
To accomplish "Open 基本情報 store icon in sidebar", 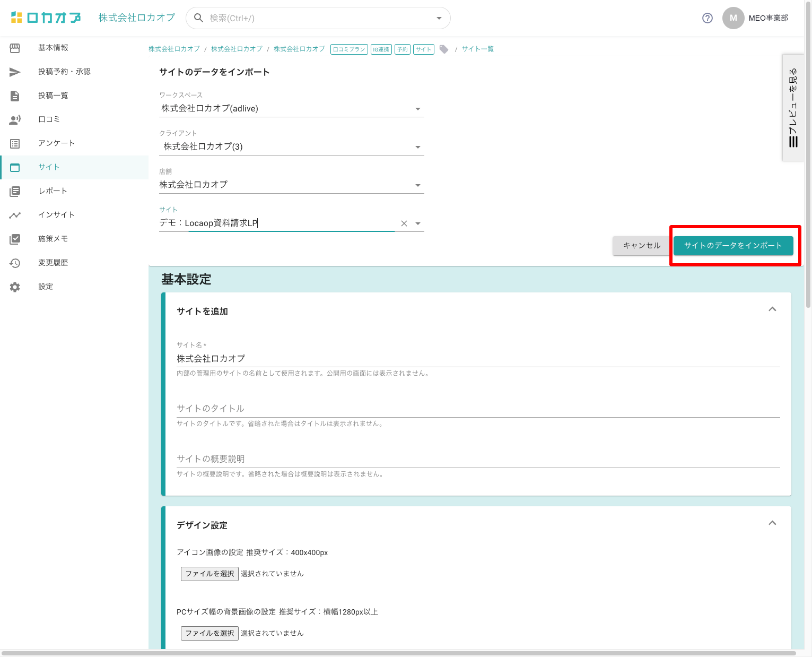I will point(15,48).
